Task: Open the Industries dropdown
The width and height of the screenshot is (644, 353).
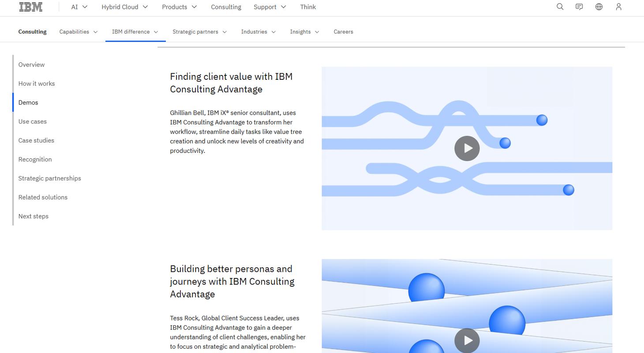Action: tap(258, 32)
